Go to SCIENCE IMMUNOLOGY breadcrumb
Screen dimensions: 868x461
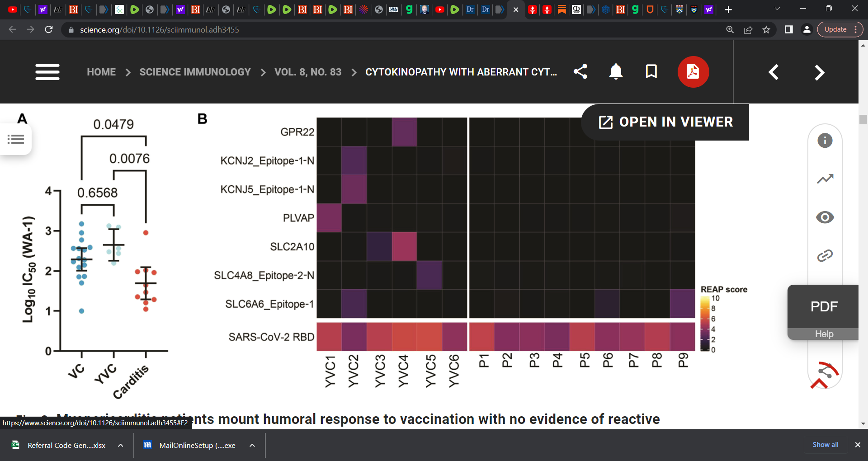tap(195, 72)
